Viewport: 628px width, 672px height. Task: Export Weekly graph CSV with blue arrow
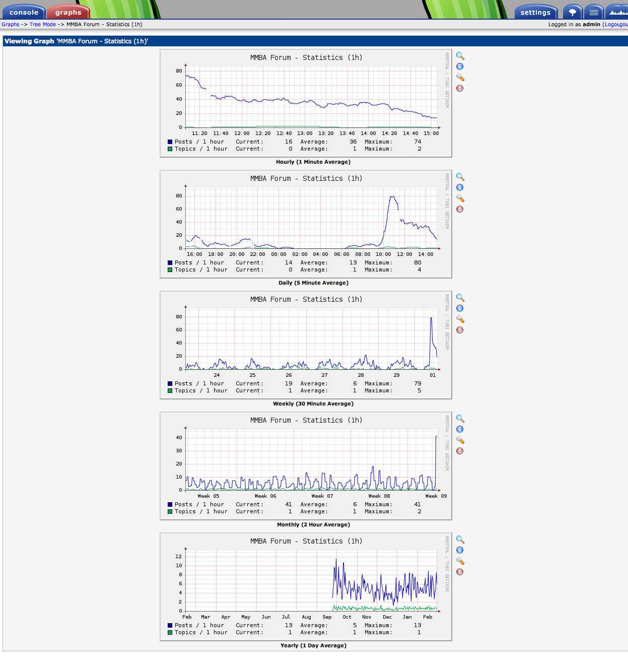click(x=460, y=308)
